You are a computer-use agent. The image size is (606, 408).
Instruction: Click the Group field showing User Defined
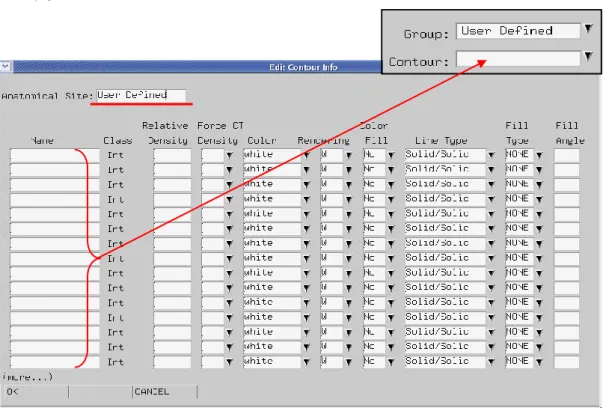pyautogui.click(x=518, y=31)
